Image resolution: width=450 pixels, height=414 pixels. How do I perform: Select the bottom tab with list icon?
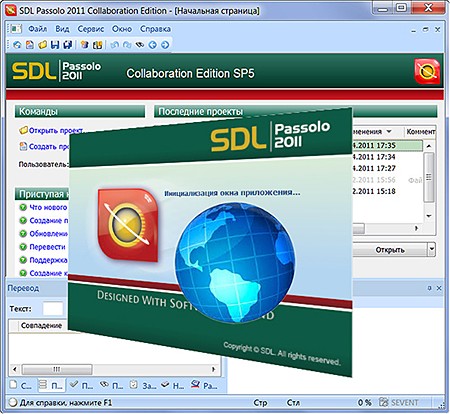[51, 385]
